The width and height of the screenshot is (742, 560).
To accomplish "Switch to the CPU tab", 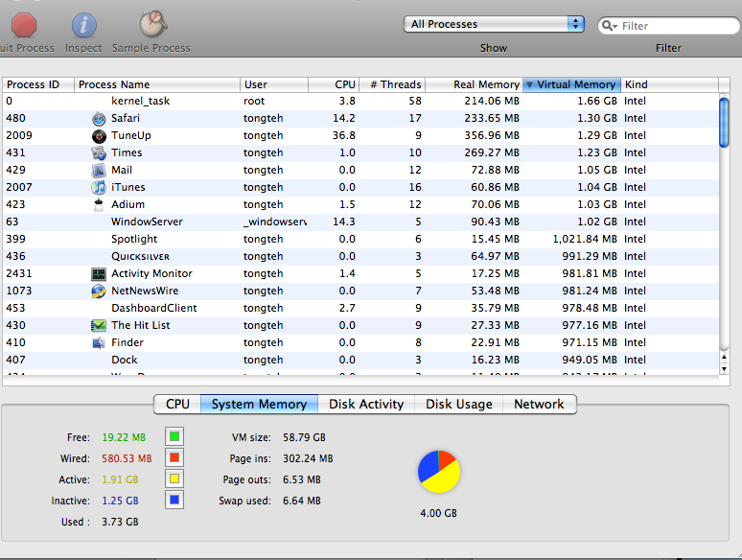I will pyautogui.click(x=177, y=404).
